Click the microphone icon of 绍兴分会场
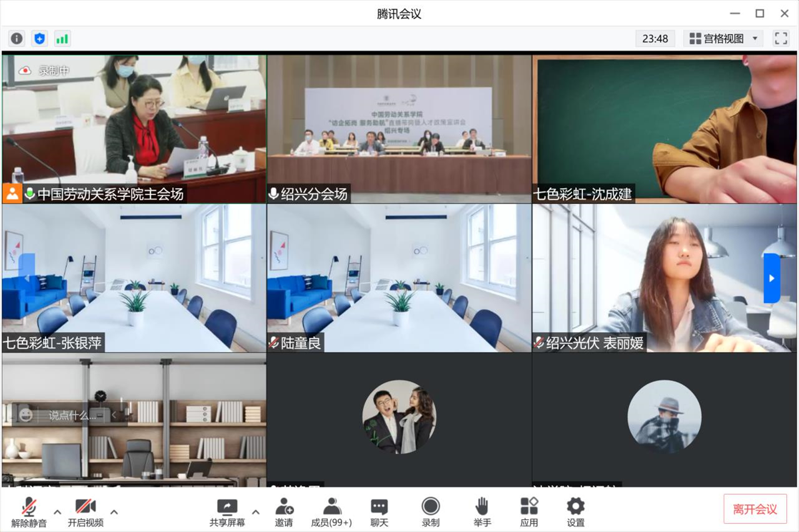799x532 pixels. click(x=274, y=194)
